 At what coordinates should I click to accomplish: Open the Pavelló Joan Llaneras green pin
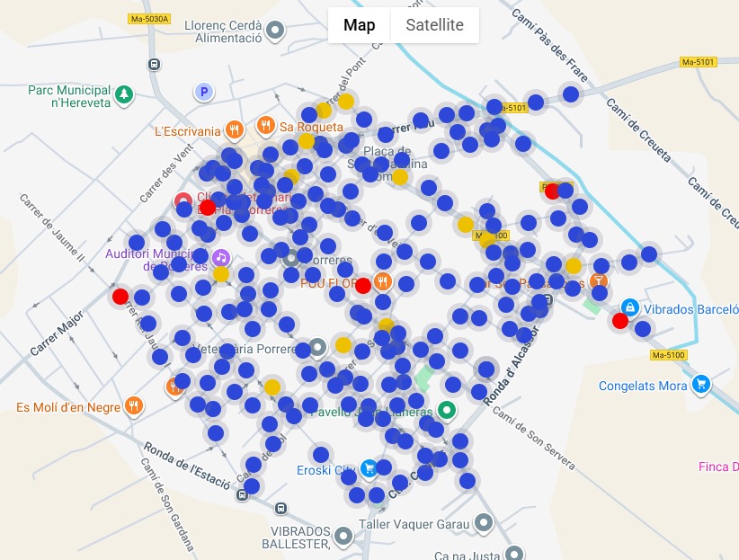[x=446, y=412]
